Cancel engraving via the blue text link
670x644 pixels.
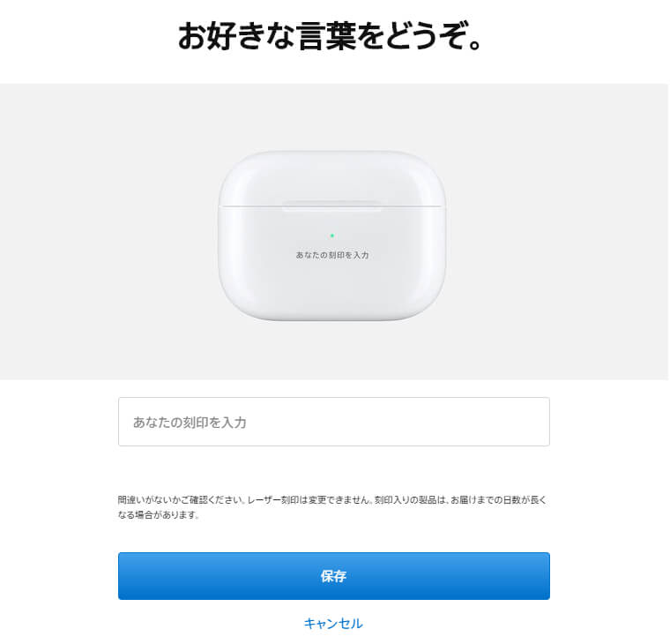pos(333,624)
